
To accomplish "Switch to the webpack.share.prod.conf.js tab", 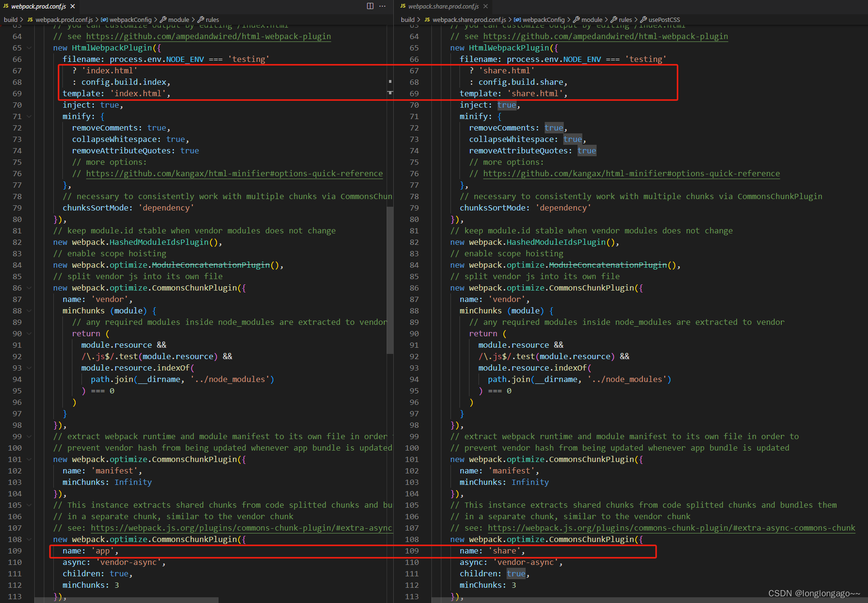I will pyautogui.click(x=443, y=6).
